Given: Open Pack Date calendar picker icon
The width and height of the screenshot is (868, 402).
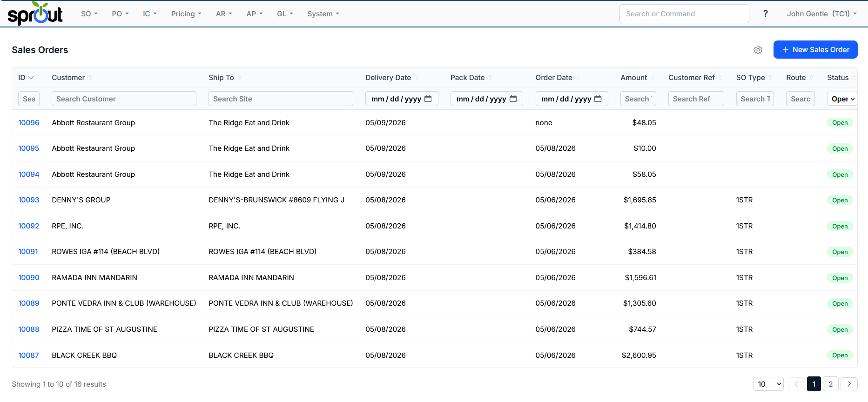Looking at the screenshot, I should tap(513, 99).
